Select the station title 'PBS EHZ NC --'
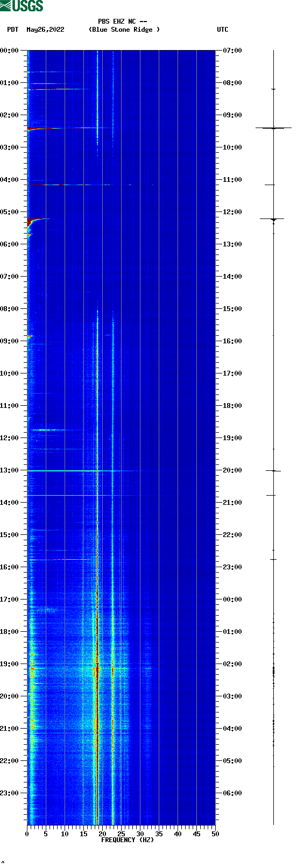This screenshot has width=297, height=868. coord(123,22)
